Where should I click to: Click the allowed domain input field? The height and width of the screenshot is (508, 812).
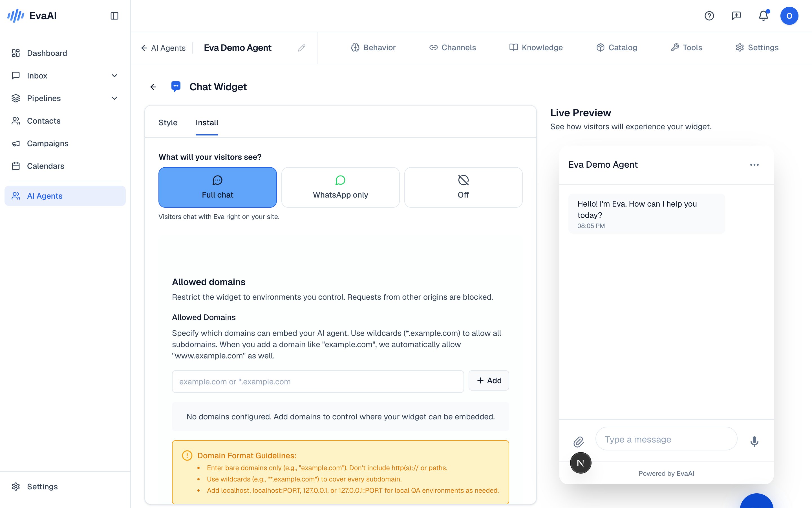(x=318, y=381)
